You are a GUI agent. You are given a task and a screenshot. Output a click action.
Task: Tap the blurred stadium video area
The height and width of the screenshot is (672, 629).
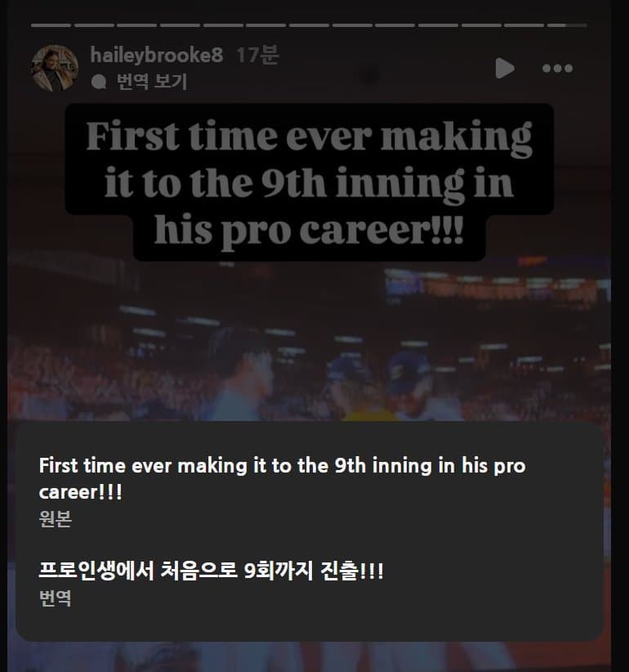point(309,343)
